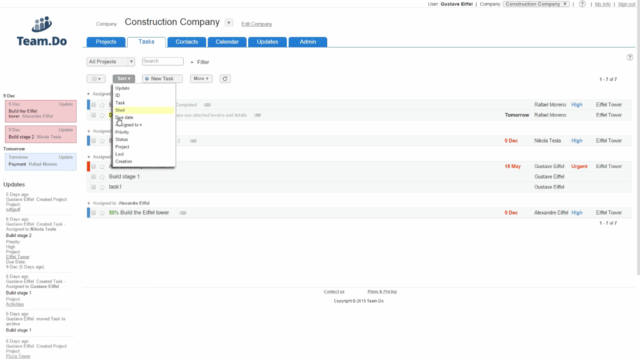Viewport: 640px width, 360px height.
Task: Click into the Search input field
Action: 162,61
